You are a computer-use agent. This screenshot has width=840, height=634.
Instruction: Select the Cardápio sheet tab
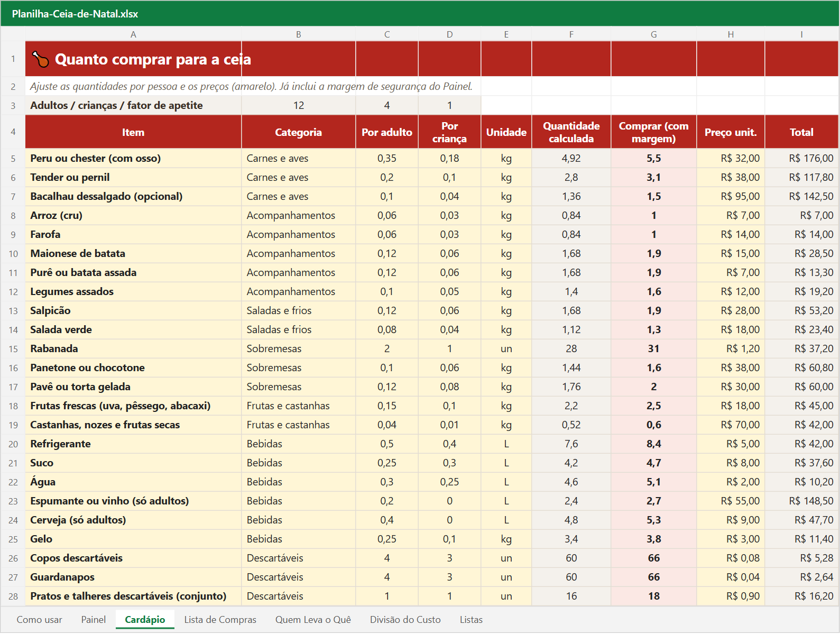click(145, 620)
